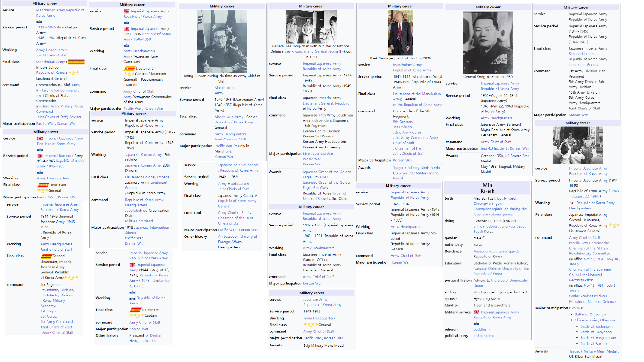644x362 pixels.
Task: Click the "Shindangdong" link
Action: [485, 226]
